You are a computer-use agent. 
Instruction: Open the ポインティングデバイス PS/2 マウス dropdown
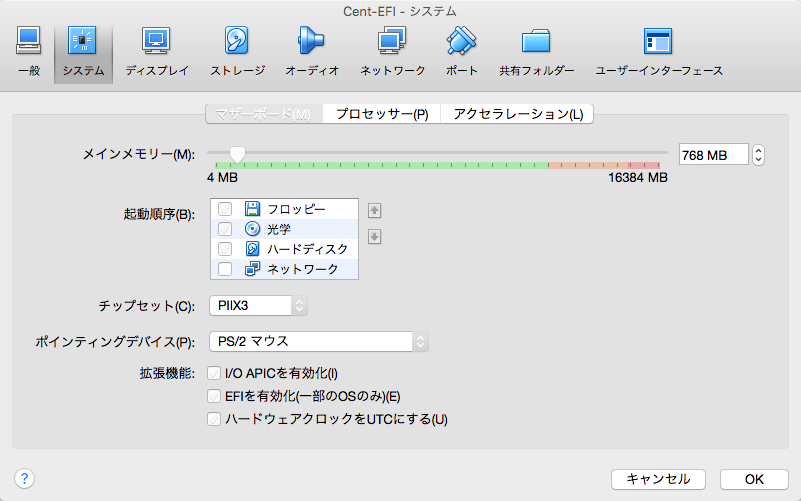tap(318, 341)
